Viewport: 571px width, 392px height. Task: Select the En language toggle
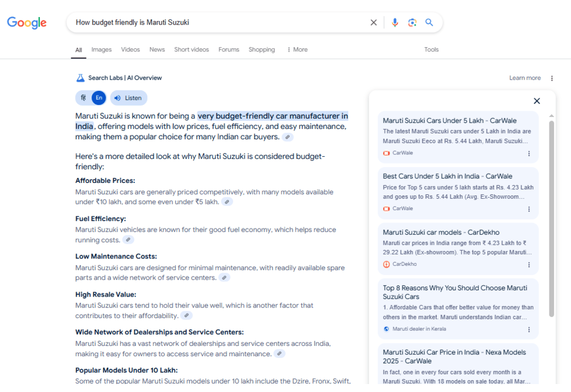[x=99, y=98]
